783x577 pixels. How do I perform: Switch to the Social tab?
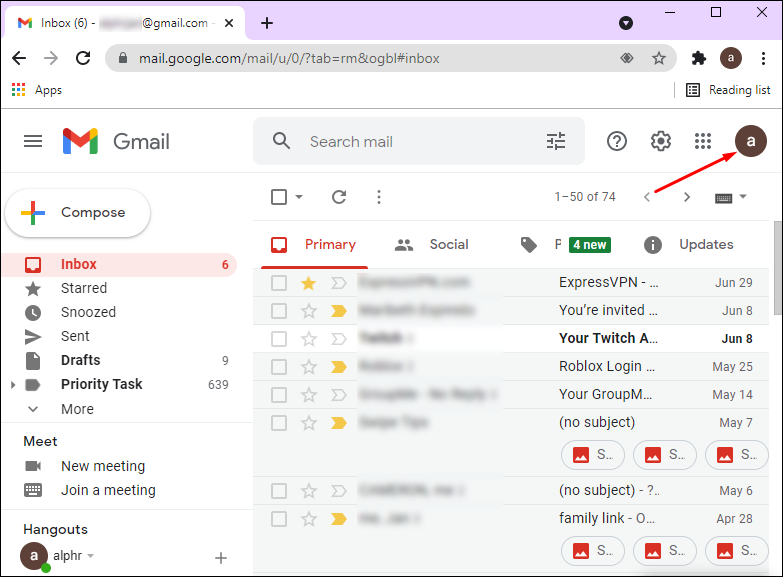pyautogui.click(x=431, y=244)
